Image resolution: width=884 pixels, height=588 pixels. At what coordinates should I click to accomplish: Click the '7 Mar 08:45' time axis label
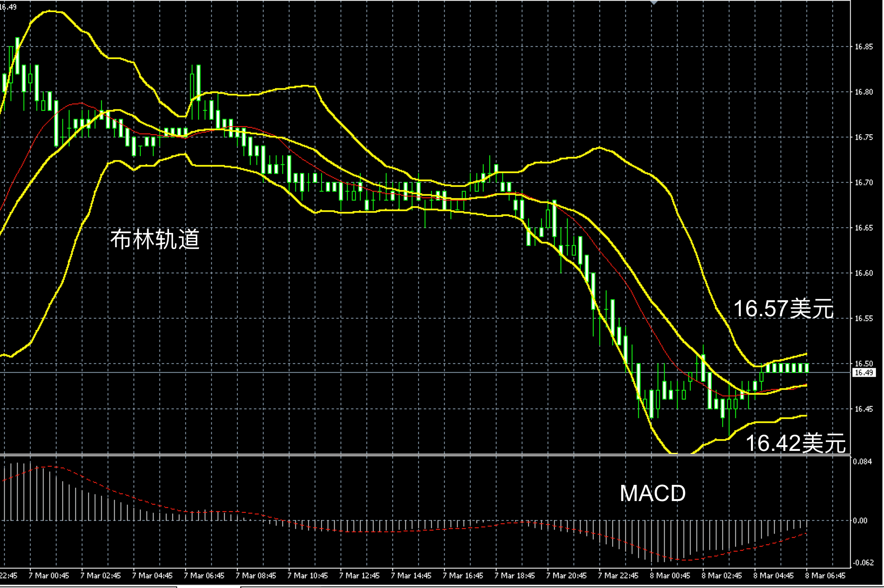coord(256,575)
